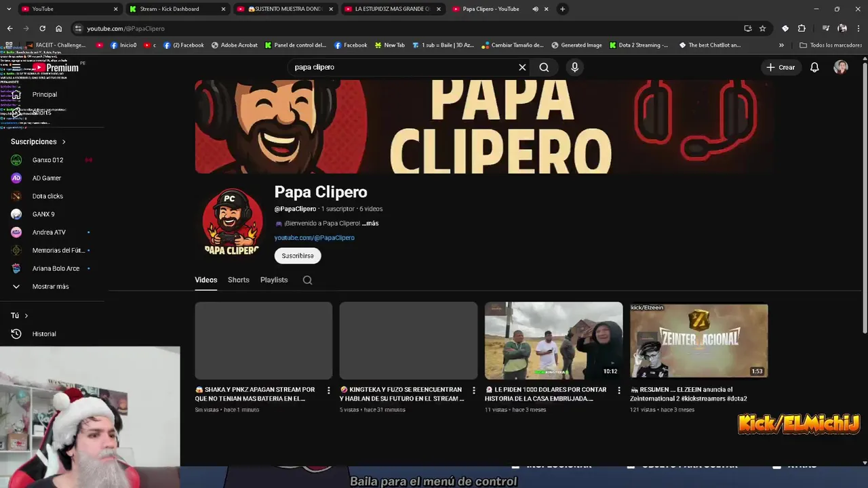Viewport: 868px width, 488px height.
Task: Open a new browser tab
Action: 562,9
